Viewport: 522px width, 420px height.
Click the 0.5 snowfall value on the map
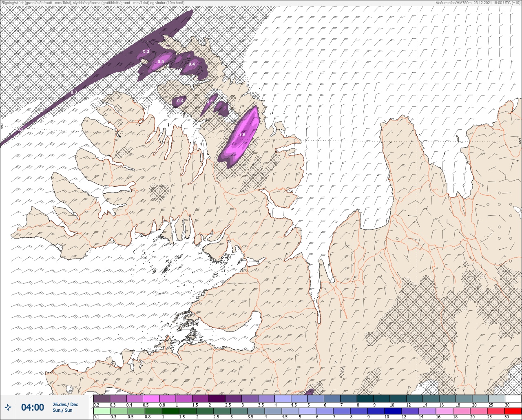[x=161, y=62]
